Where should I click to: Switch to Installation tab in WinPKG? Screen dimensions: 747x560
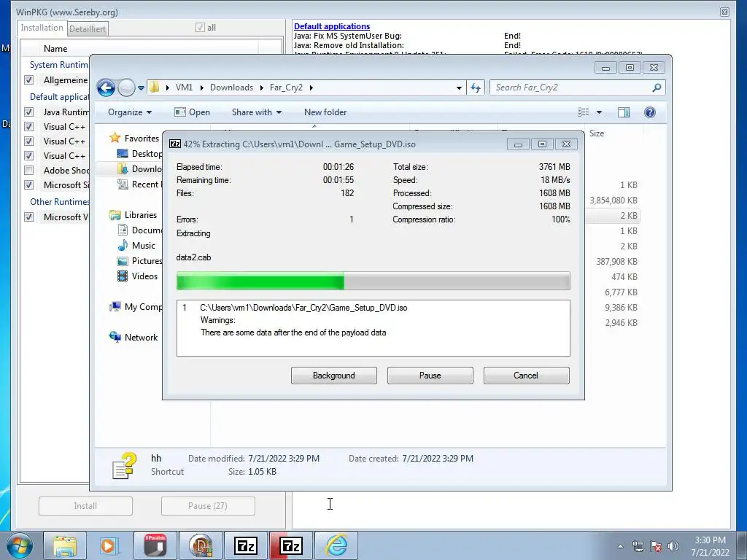coord(42,28)
